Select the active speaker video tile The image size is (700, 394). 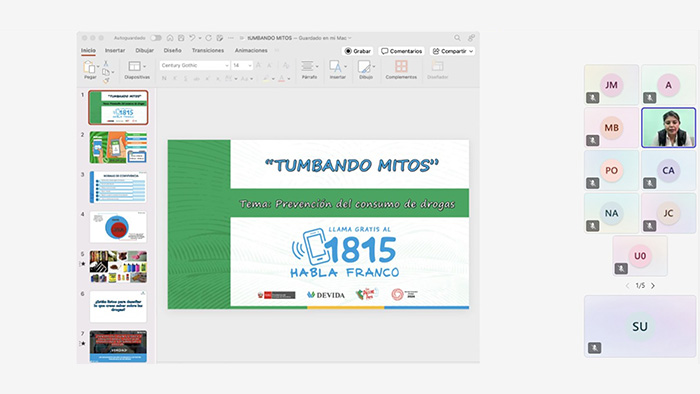(x=668, y=128)
